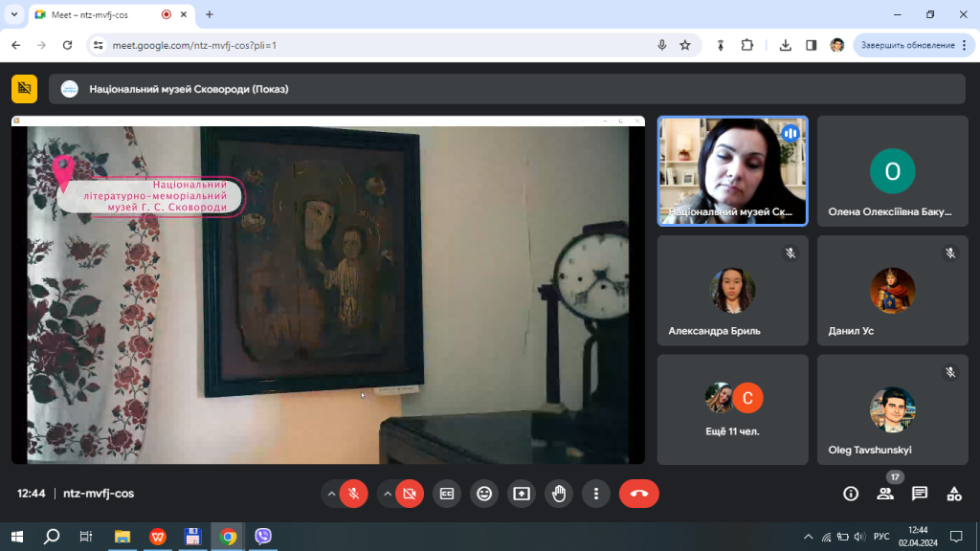Open Task View on taskbar

pos(86,537)
